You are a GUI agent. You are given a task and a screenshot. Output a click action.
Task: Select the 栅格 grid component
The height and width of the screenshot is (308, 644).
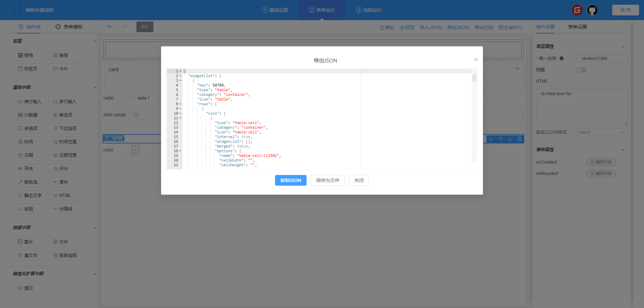26,55
